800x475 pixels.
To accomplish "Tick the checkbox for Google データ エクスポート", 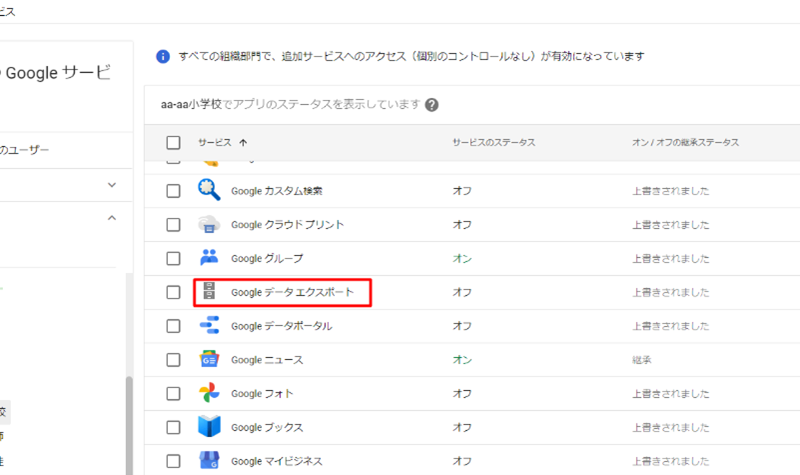I will (173, 292).
